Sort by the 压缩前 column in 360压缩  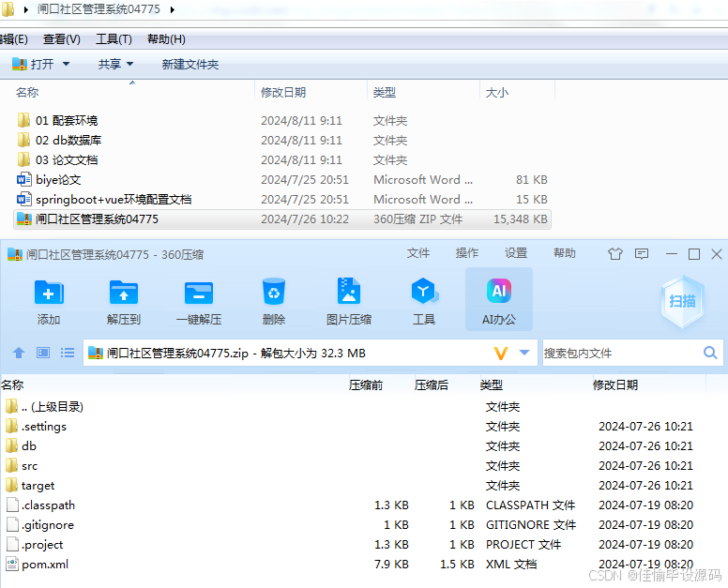click(x=366, y=385)
